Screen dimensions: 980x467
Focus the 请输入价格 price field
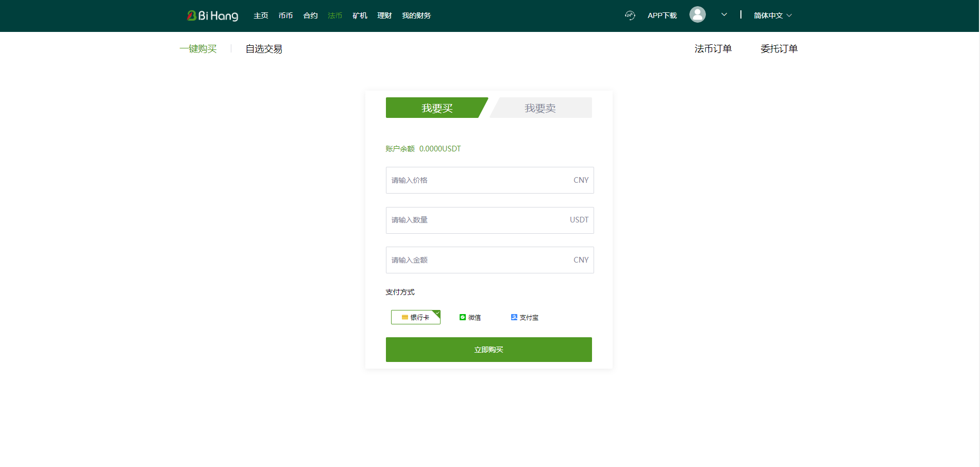(479, 180)
